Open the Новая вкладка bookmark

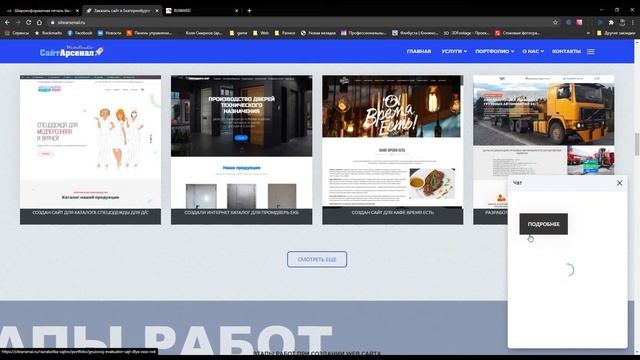pos(318,33)
